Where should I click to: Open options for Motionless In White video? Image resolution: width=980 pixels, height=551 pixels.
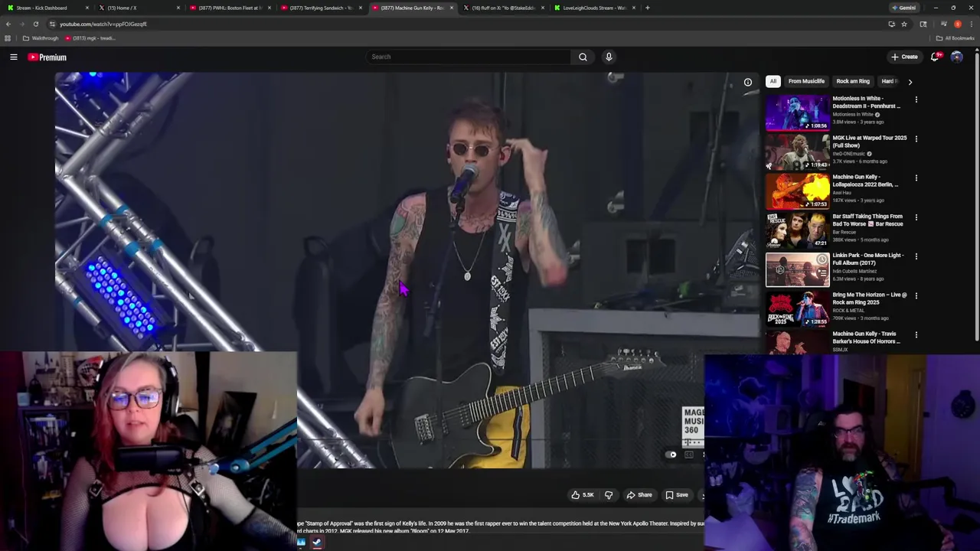click(916, 99)
